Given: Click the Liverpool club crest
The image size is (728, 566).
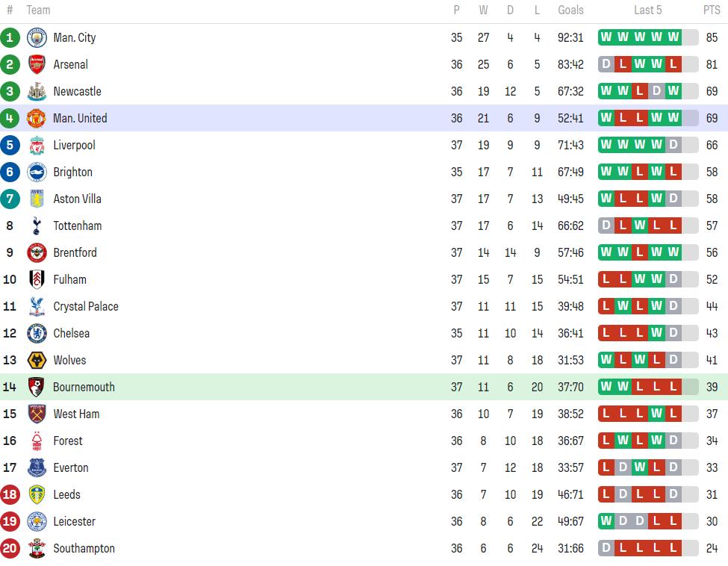Looking at the screenshot, I should point(37,146).
